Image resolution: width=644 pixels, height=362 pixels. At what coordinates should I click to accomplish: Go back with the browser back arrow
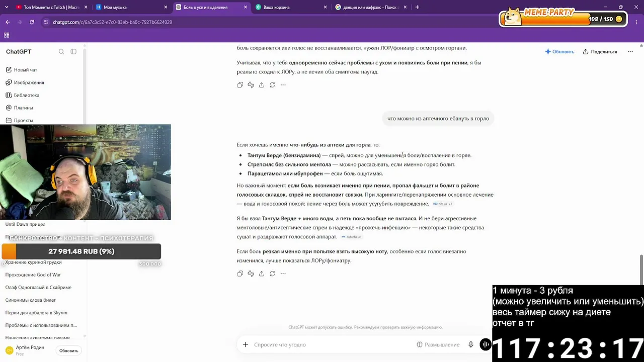(x=8, y=22)
